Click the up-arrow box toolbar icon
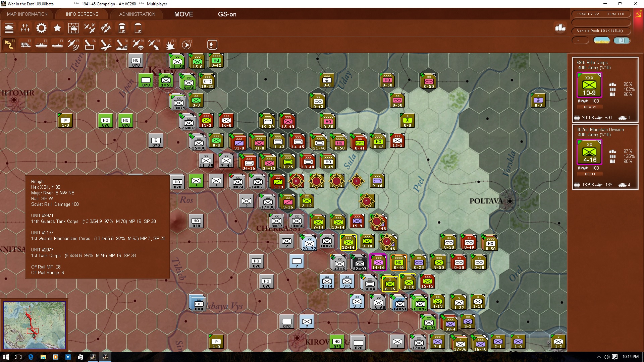The height and width of the screenshot is (362, 644). (212, 45)
